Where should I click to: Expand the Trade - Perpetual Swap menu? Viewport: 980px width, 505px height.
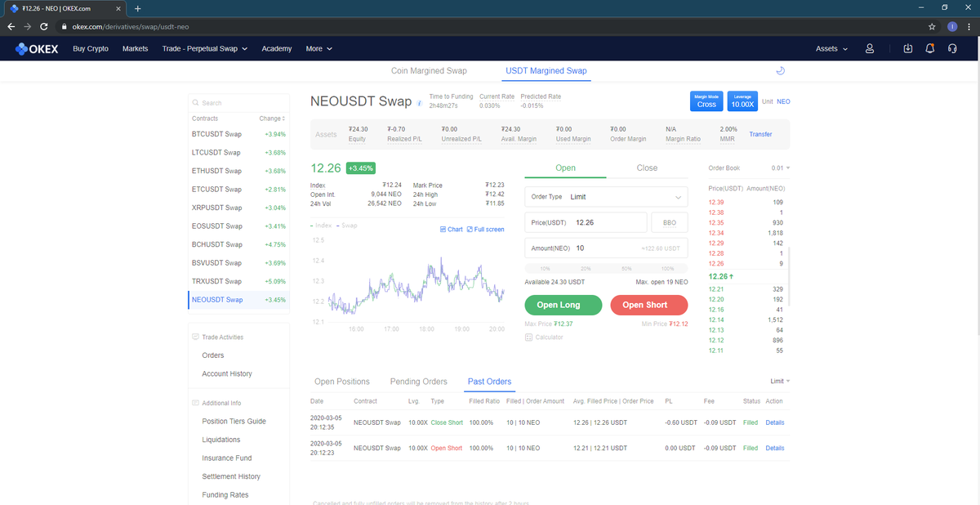[204, 49]
